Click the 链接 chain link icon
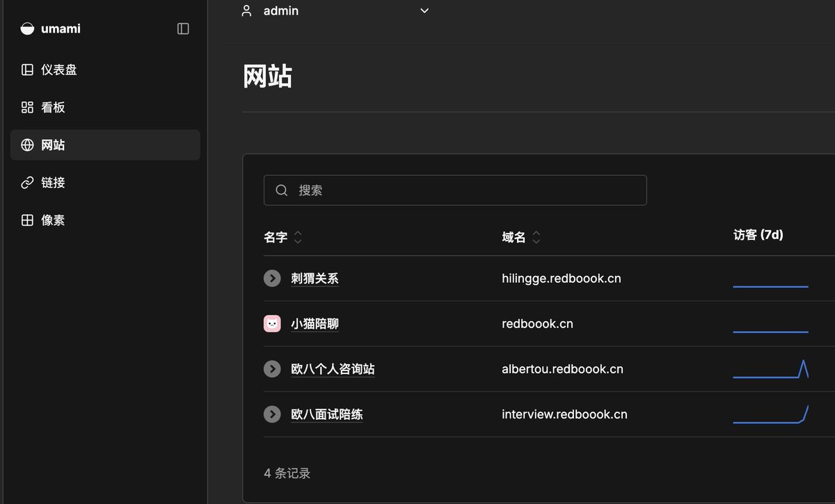Viewport: 835px width, 504px height. 27,182
